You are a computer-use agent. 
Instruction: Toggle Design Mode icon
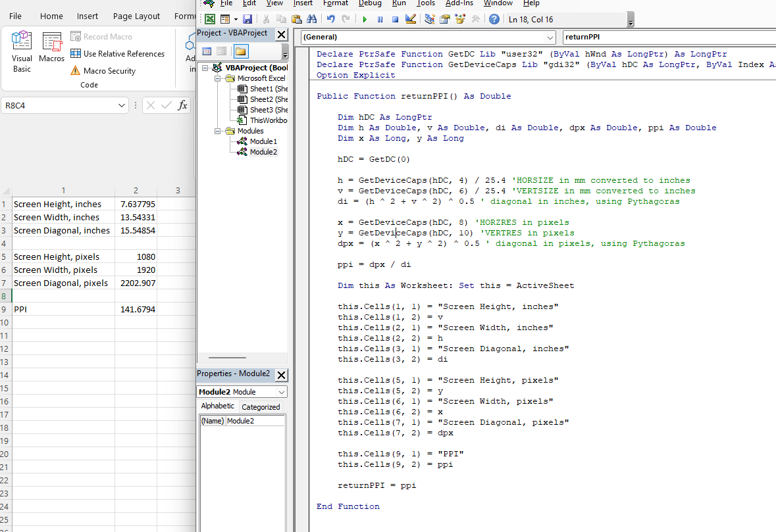pos(410,19)
